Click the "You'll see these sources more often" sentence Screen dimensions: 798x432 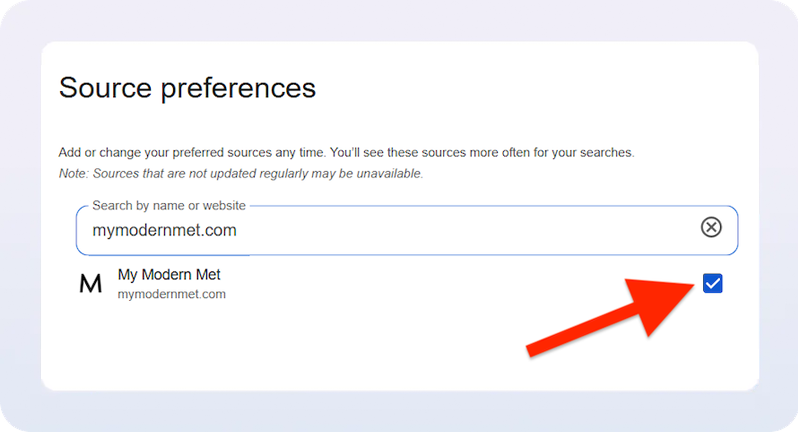[482, 153]
